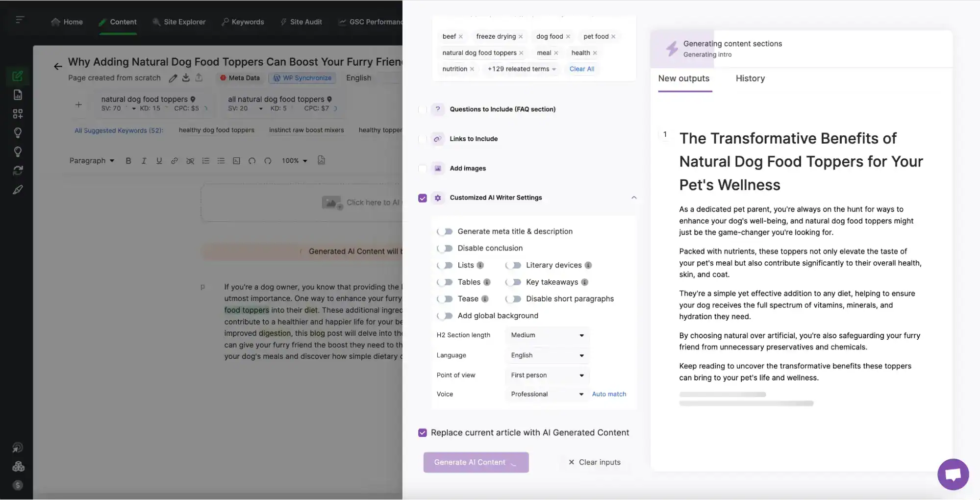The height and width of the screenshot is (500, 980).
Task: Enable Generate meta title & description toggle
Action: 445,231
